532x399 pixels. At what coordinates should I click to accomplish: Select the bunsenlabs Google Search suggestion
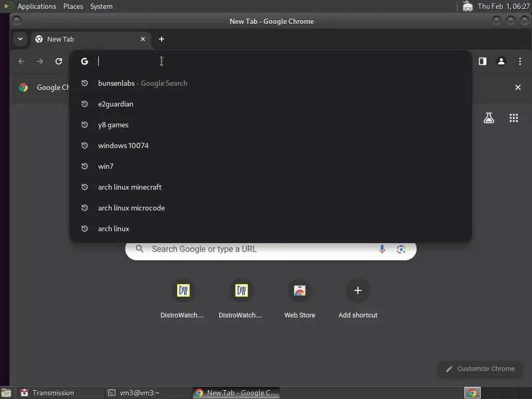click(270, 83)
